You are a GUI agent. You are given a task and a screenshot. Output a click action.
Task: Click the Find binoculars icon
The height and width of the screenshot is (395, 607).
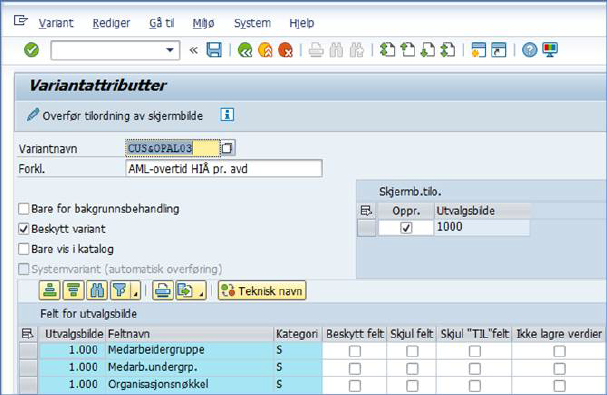click(336, 50)
